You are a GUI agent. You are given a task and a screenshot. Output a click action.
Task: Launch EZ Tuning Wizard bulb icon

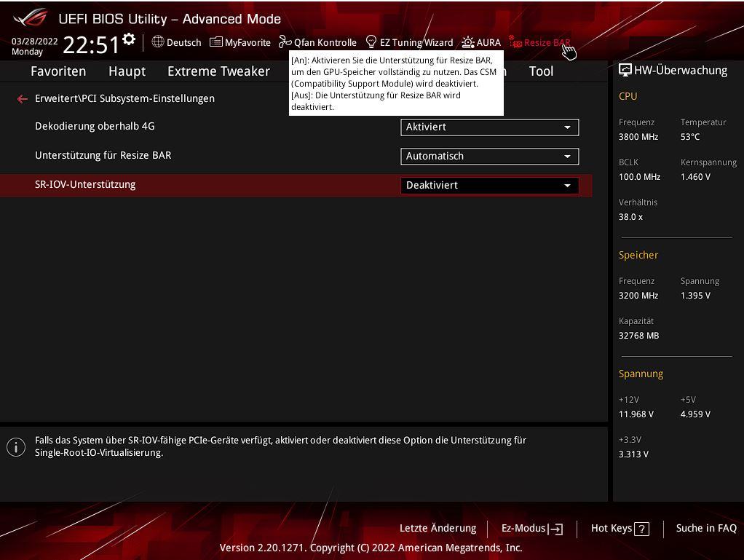coord(371,42)
